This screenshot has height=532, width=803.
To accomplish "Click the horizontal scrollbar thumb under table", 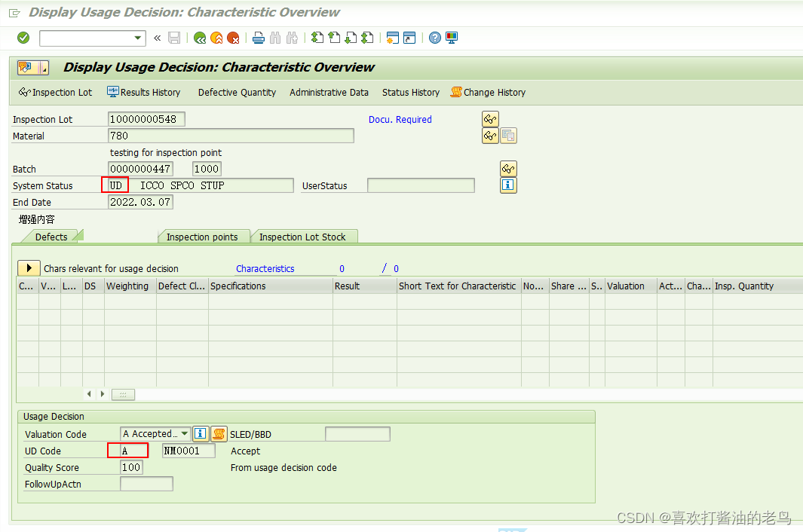I will pos(124,394).
